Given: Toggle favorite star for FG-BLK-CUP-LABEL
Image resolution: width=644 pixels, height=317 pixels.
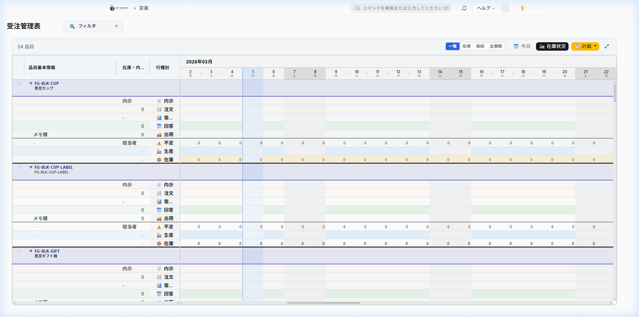Looking at the screenshot, I should 19,167.
